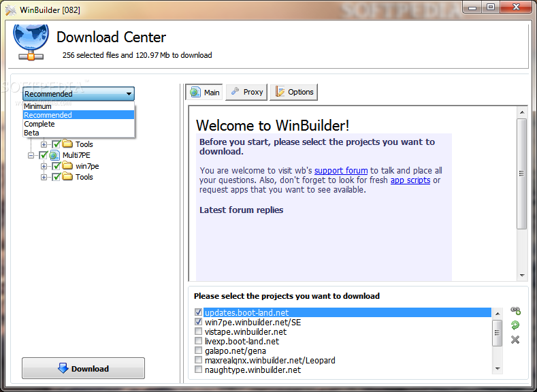Switch to the Main tab

coord(204,92)
